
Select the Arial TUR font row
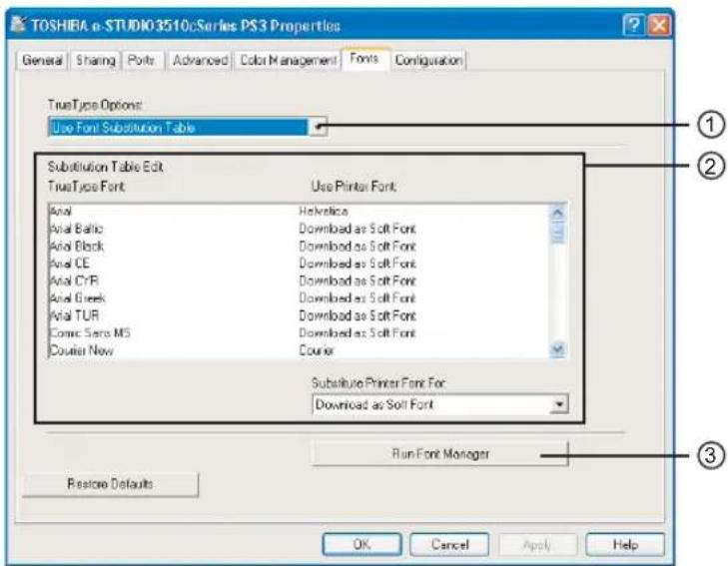tap(298, 315)
